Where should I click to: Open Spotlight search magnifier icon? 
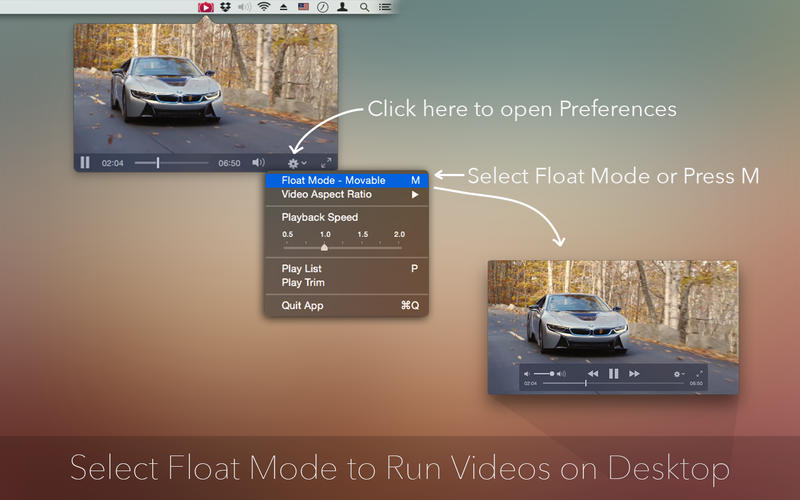pyautogui.click(x=364, y=7)
